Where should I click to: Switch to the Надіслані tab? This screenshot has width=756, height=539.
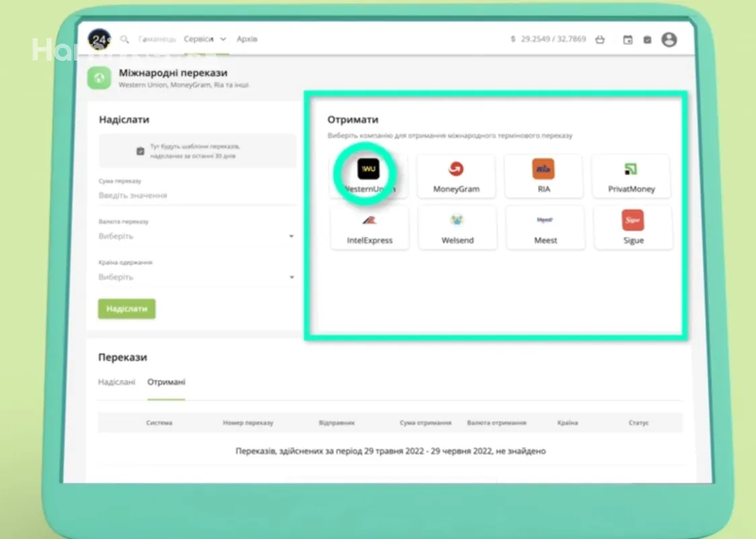[x=116, y=382]
